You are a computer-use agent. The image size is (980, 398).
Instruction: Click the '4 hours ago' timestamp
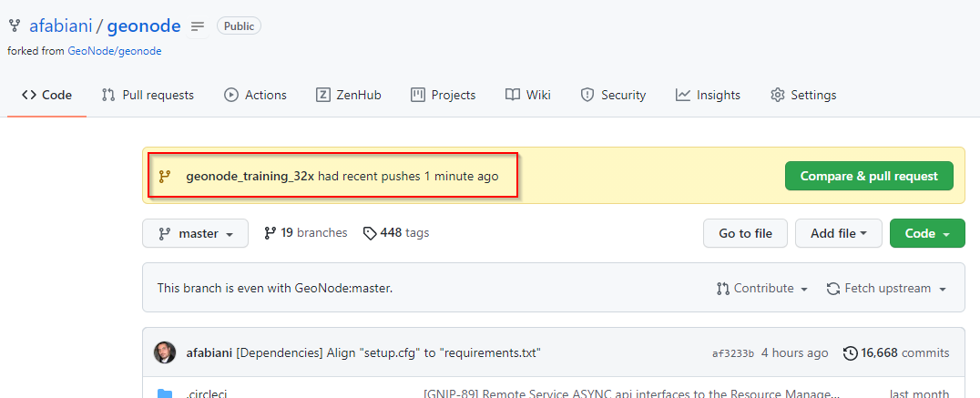795,353
